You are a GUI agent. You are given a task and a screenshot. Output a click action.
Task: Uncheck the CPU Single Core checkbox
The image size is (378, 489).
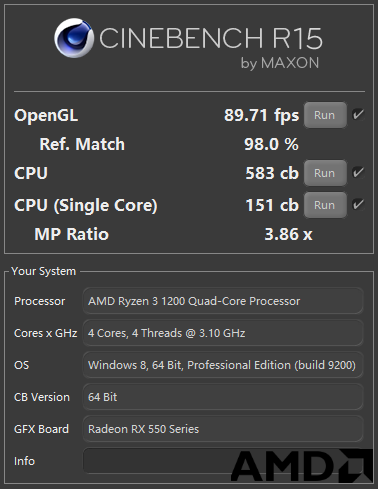(x=358, y=205)
